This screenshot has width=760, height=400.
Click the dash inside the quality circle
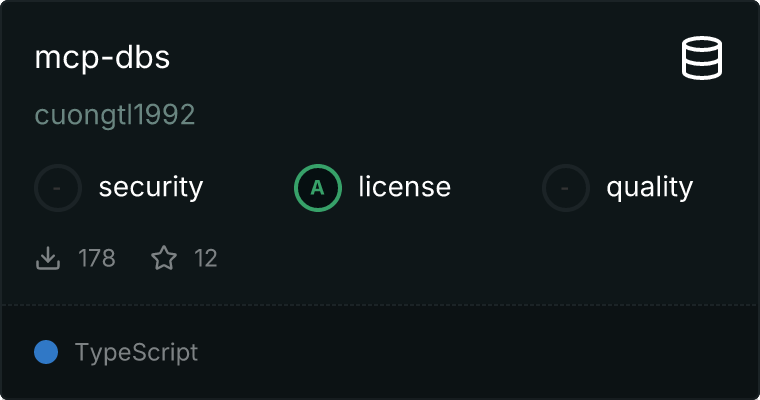[x=566, y=187]
